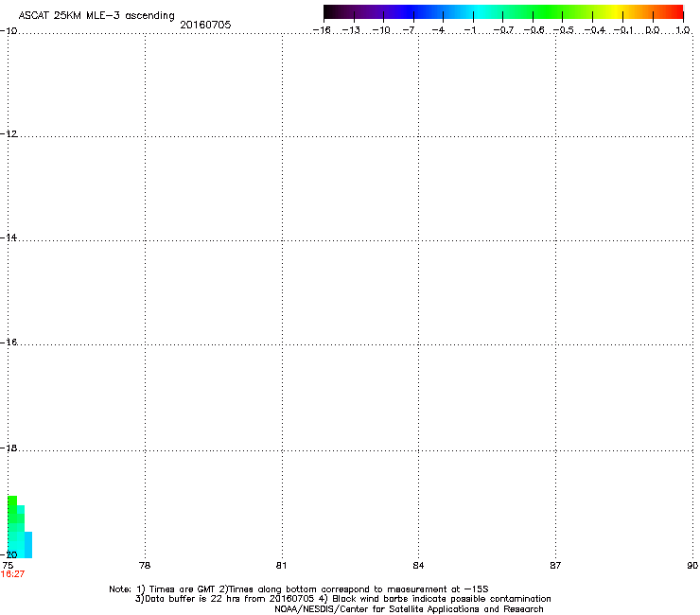Click the 75 longitude axis label
Viewport: 700px width, 615px height.
pyautogui.click(x=8, y=566)
